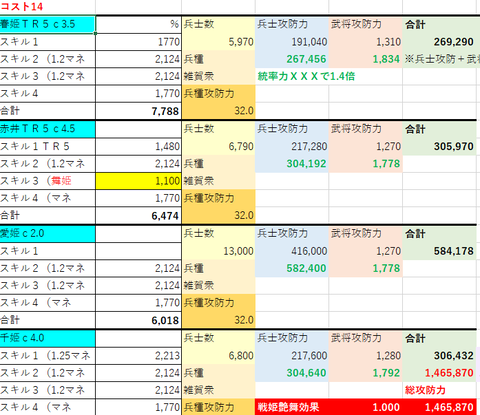Click soldier count value 6,790
The width and height of the screenshot is (480, 415).
218,146
